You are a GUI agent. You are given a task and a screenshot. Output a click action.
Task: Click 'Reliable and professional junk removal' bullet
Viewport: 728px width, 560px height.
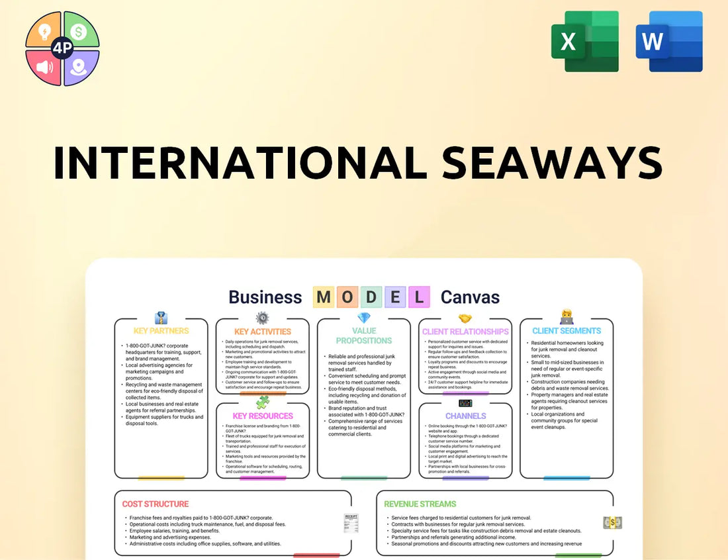pyautogui.click(x=360, y=363)
